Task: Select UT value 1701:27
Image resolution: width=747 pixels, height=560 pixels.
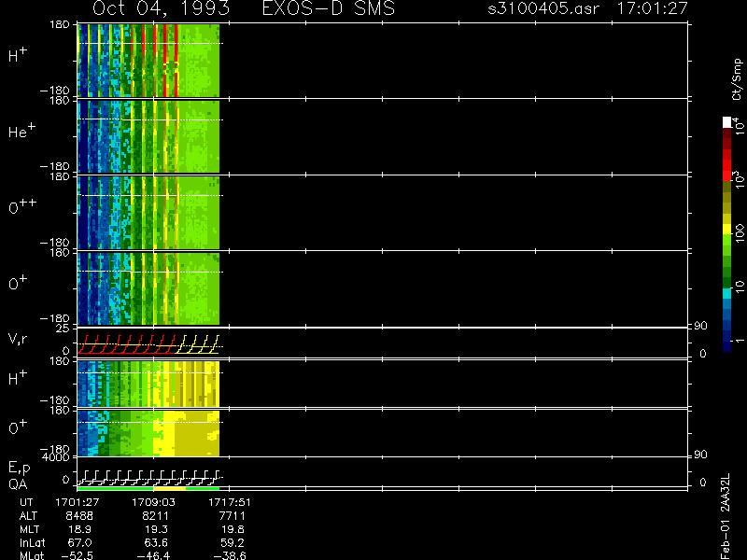Action: (78, 502)
